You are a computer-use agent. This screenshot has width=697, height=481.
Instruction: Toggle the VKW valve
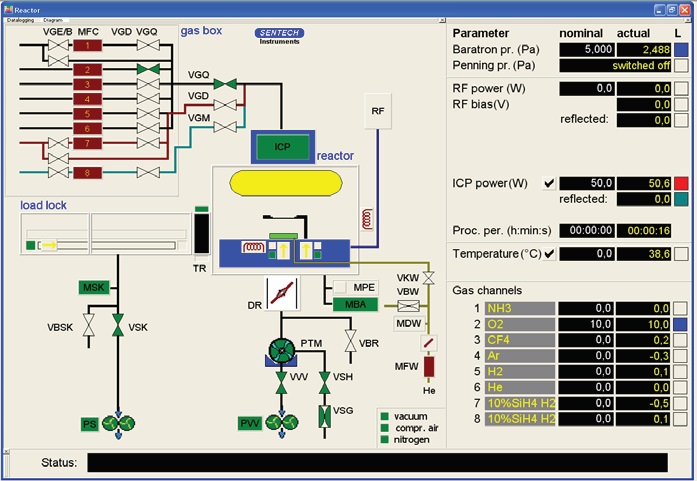coord(429,278)
